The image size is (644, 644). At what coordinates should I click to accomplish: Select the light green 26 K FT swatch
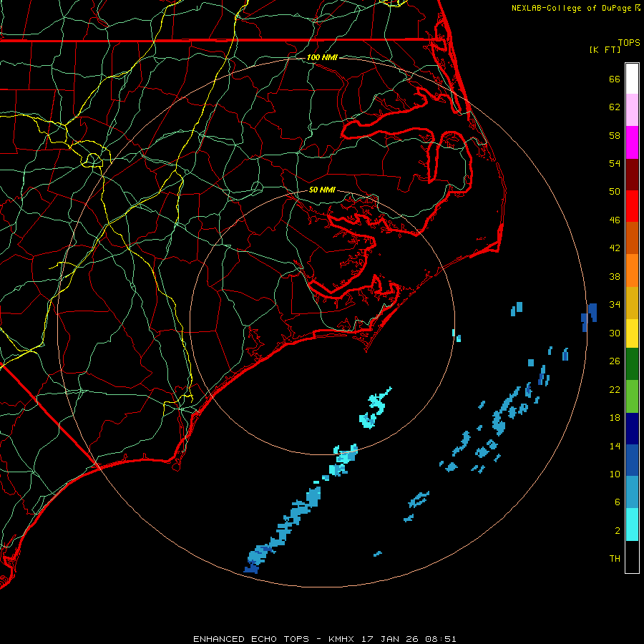(632, 396)
